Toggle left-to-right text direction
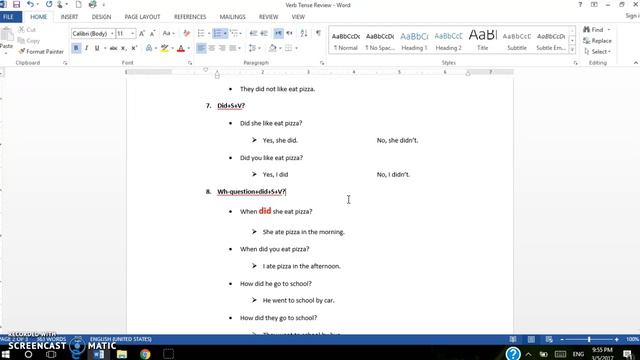Viewport: 640px width, 360px height. click(x=278, y=33)
